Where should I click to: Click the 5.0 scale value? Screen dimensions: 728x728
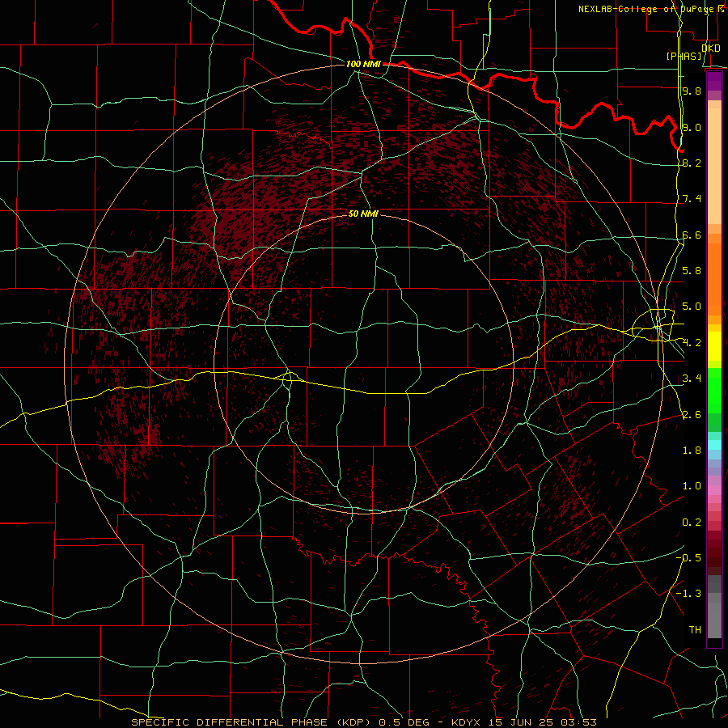(x=692, y=307)
